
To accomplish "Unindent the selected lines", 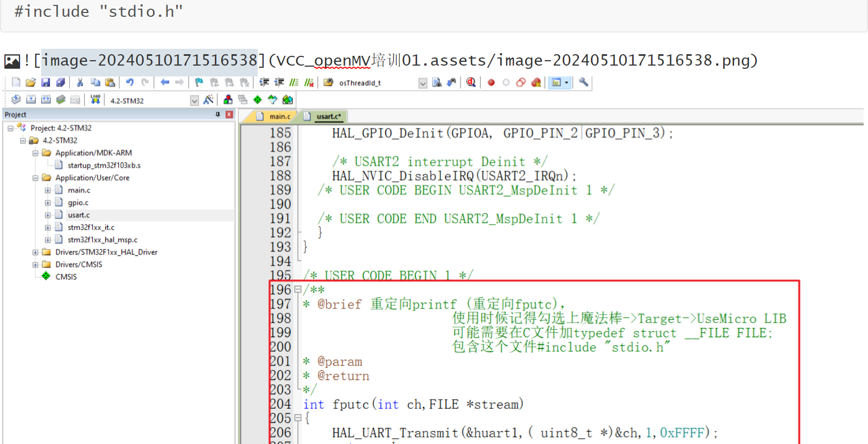I will [279, 82].
